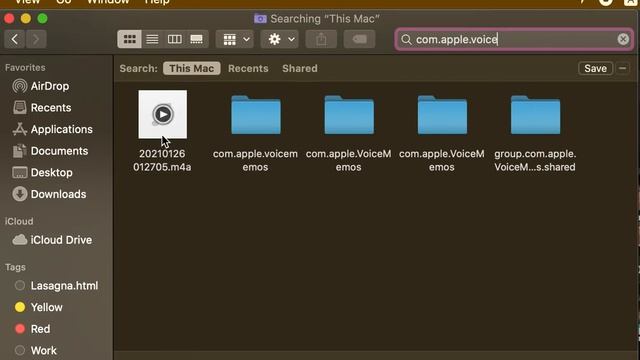Select the This Mac search scope
Screen dimensions: 640x360
(x=191, y=68)
